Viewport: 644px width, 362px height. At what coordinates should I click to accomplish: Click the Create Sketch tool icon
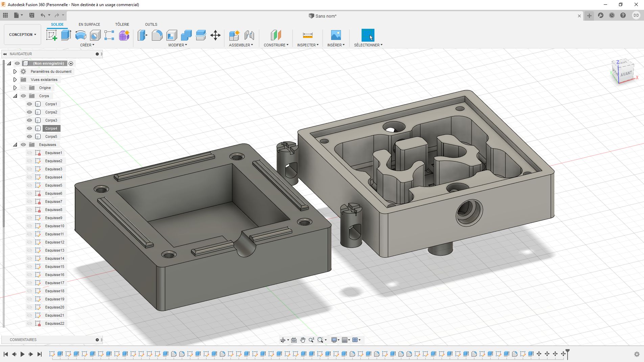tap(51, 35)
